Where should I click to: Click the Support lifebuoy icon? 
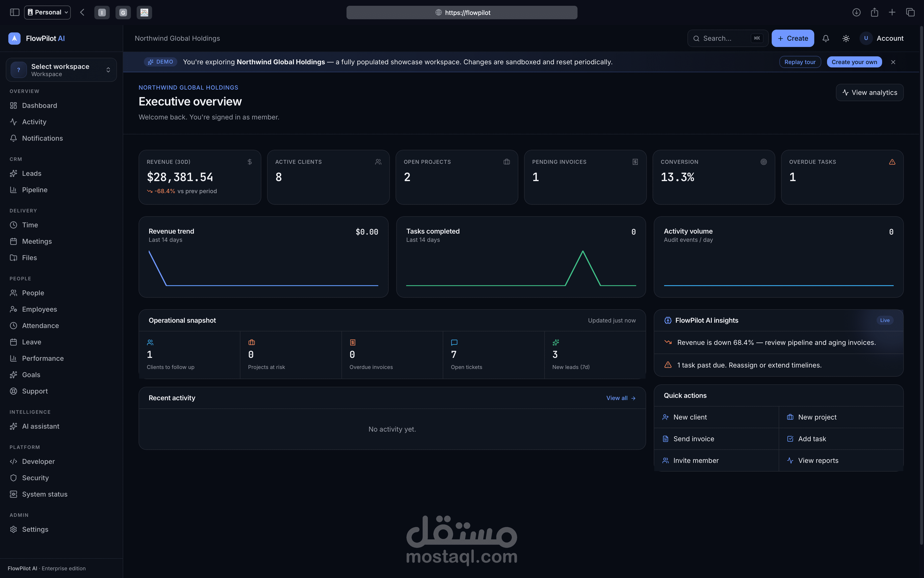coord(13,391)
